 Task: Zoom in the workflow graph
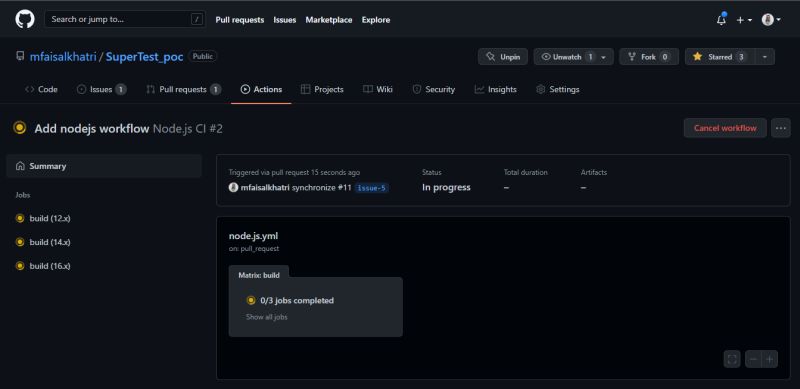[770, 359]
